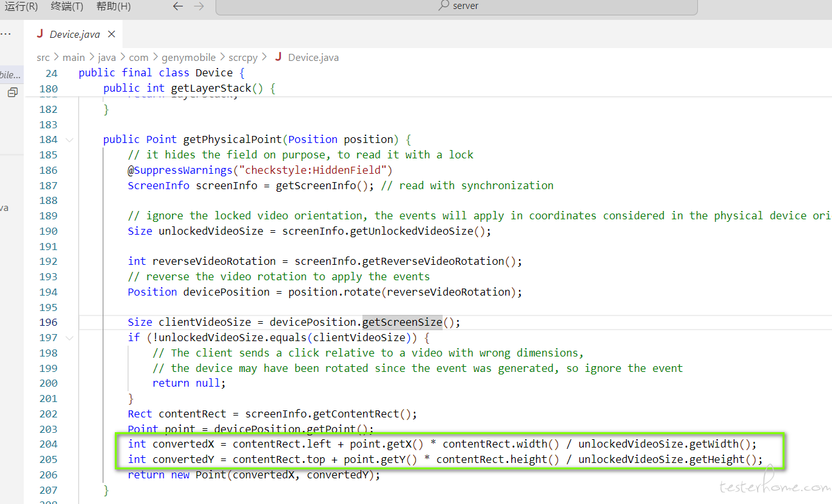The width and height of the screenshot is (832, 504).
Task: Go back with the left arrow
Action: click(178, 6)
